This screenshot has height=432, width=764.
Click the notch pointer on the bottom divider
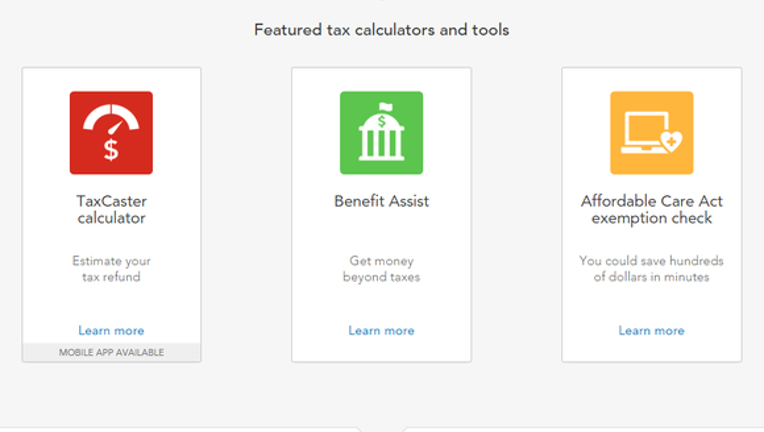382,429
